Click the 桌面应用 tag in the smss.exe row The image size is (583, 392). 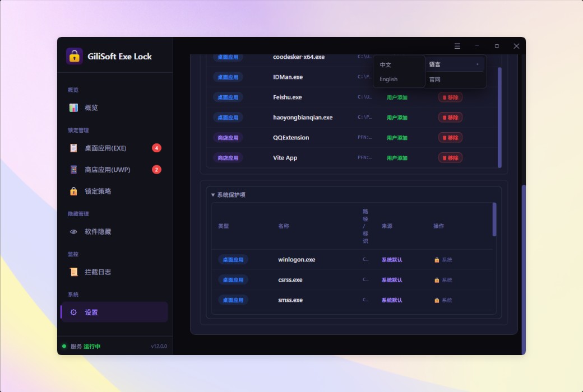point(233,300)
